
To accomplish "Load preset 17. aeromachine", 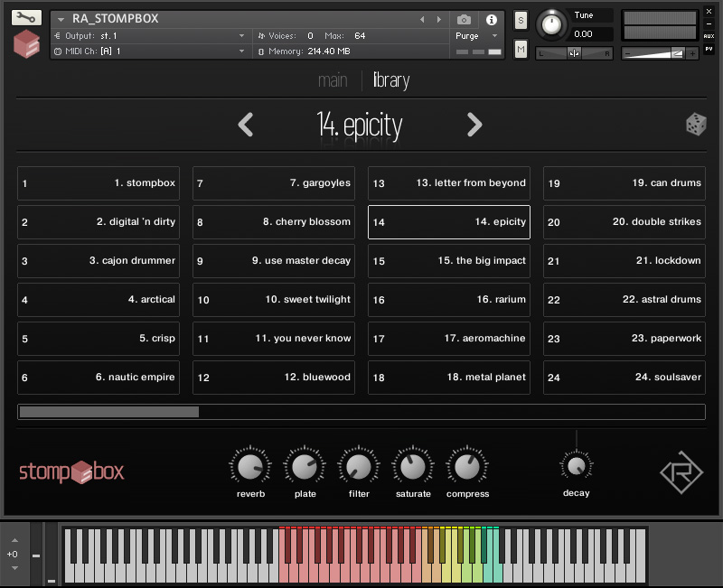I will tap(449, 338).
